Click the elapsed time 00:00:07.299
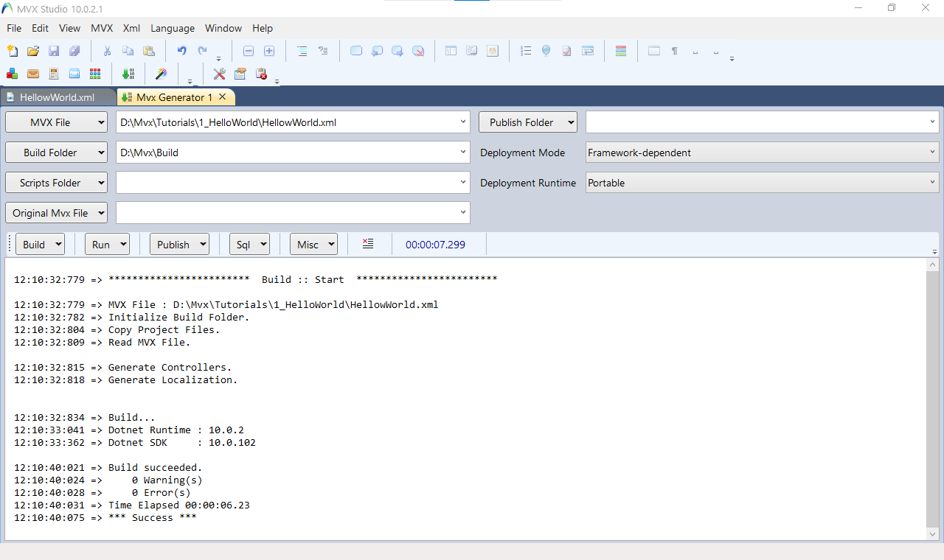 click(435, 245)
